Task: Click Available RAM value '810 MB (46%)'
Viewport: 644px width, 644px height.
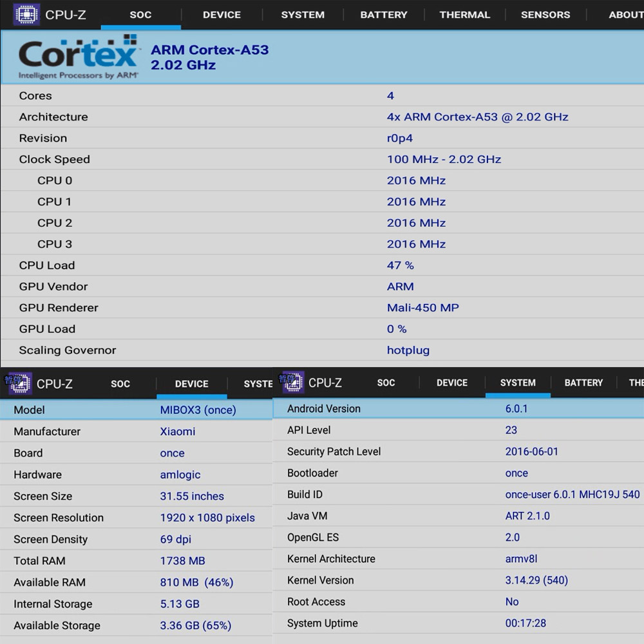Action: 196,582
